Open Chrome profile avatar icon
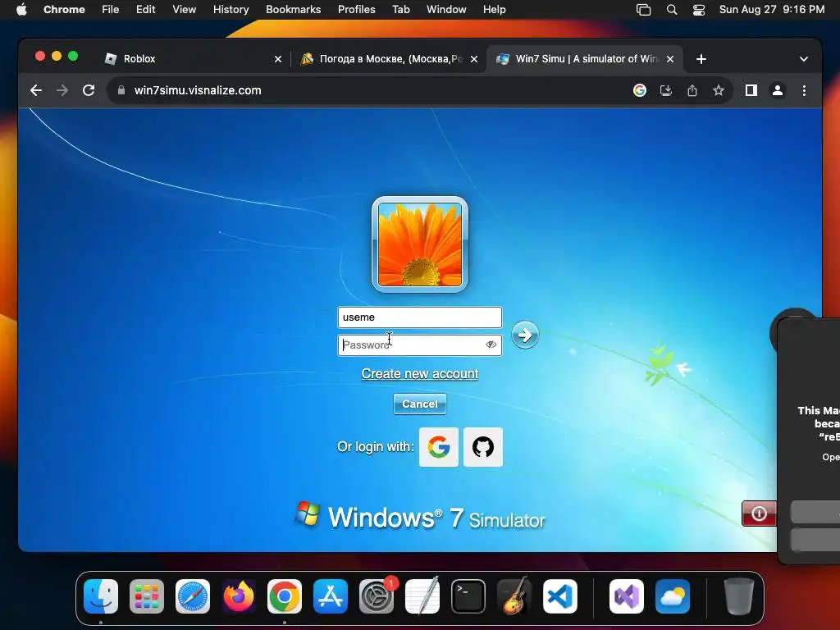 778,90
